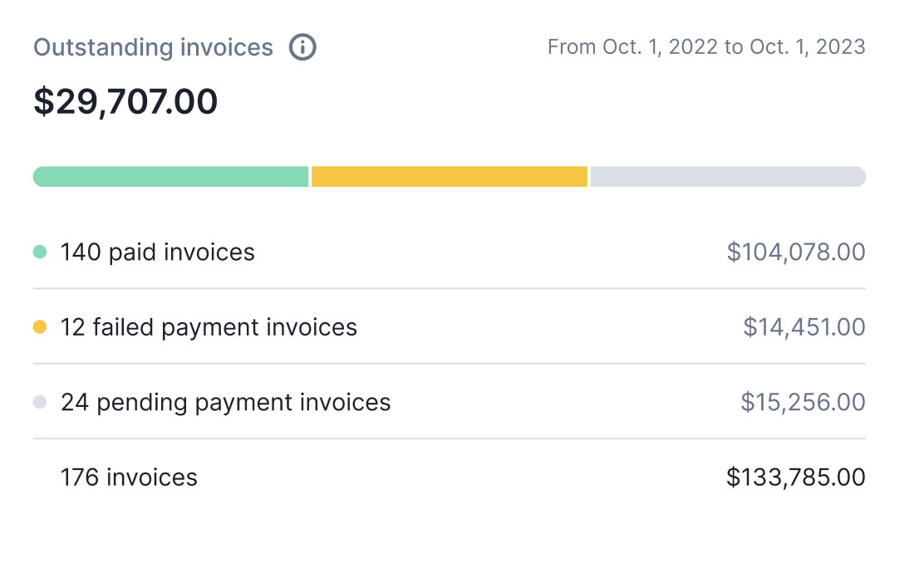924x583 pixels.
Task: Click the green paid invoices status dot
Action: click(40, 252)
